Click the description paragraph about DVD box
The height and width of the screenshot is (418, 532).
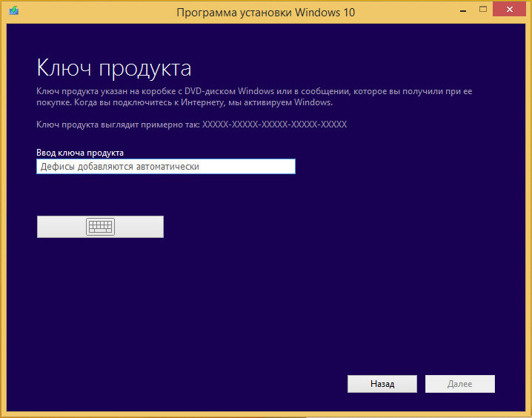tap(254, 96)
